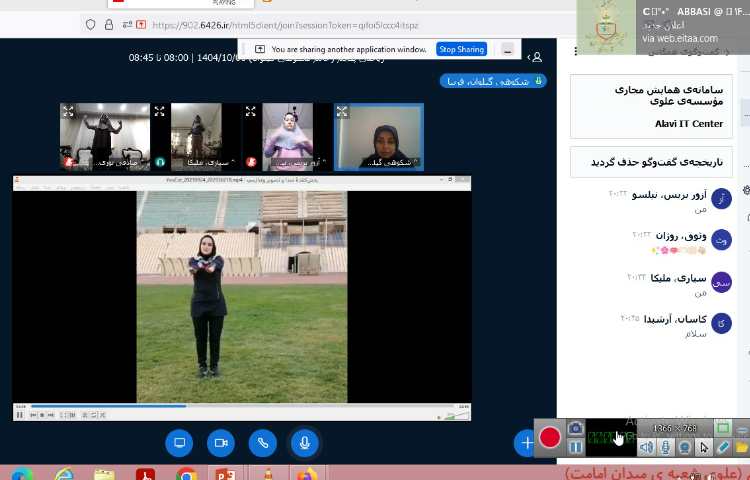Fullscreen the second webcam thumbnail

(159, 111)
